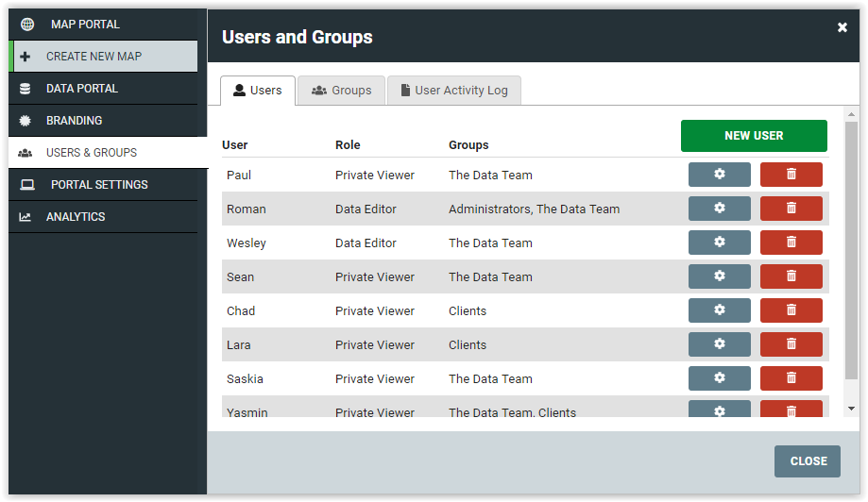Click the globe icon for Map Portal
The width and height of the screenshot is (868, 502).
(x=27, y=25)
